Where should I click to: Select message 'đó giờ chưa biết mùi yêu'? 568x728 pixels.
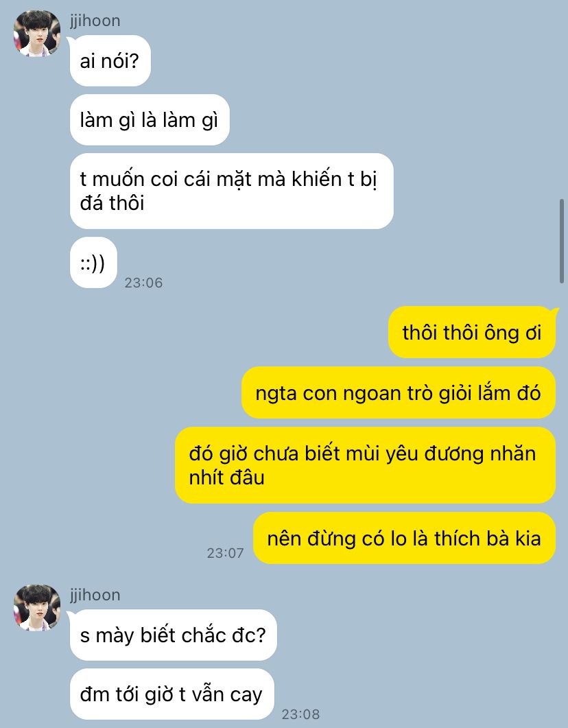pyautogui.click(x=365, y=465)
